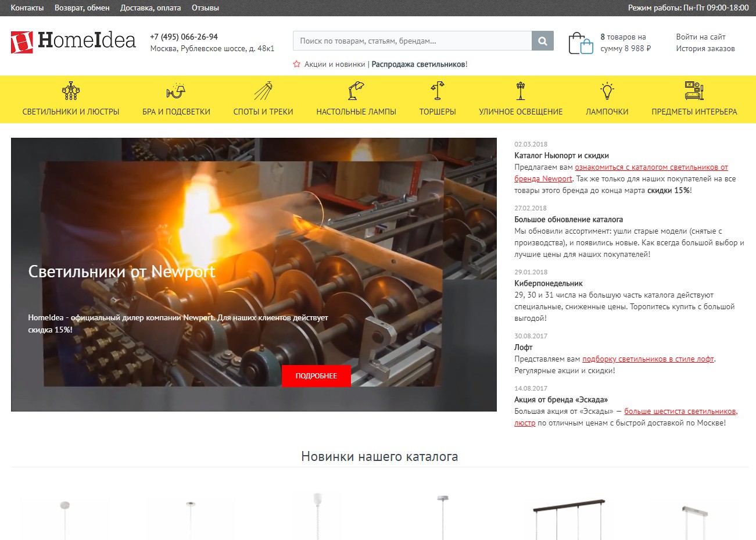Open the Акции и новинки link
The width and height of the screenshot is (756, 540).
[x=335, y=65]
